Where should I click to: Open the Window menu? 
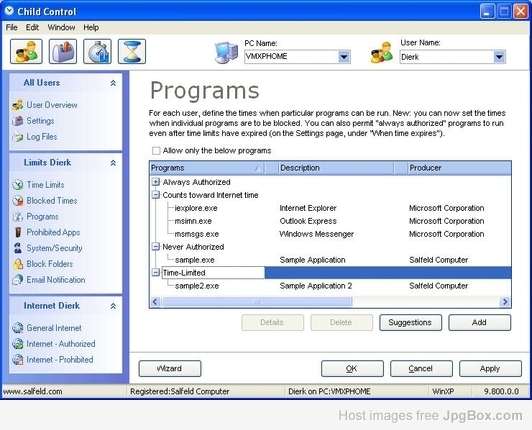click(x=61, y=27)
